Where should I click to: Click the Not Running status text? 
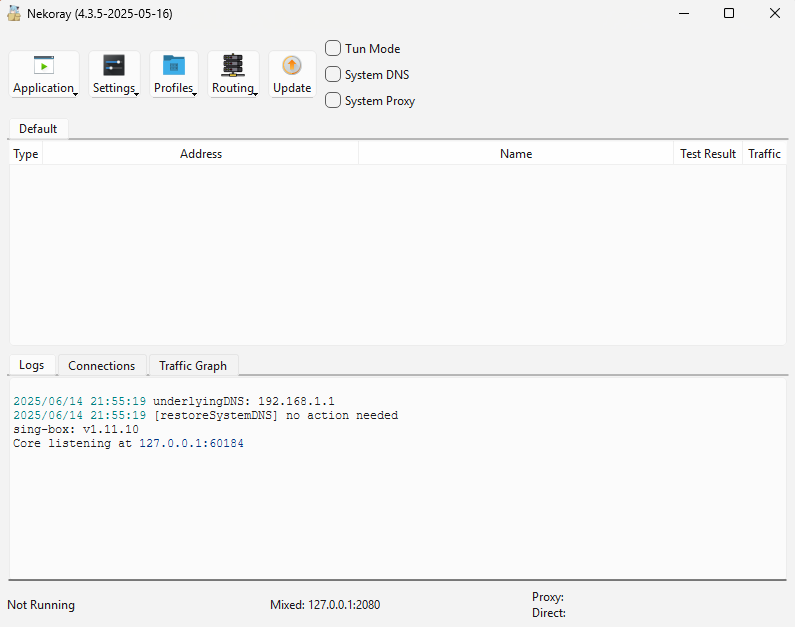(41, 605)
